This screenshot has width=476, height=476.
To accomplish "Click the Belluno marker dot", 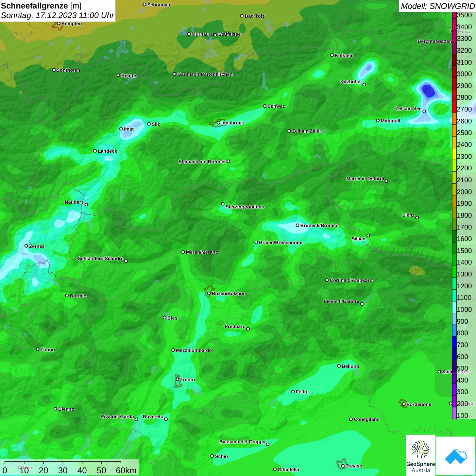I will tap(339, 366).
